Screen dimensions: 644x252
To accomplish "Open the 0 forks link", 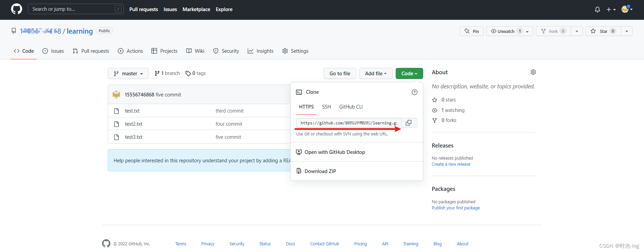I will click(x=444, y=120).
